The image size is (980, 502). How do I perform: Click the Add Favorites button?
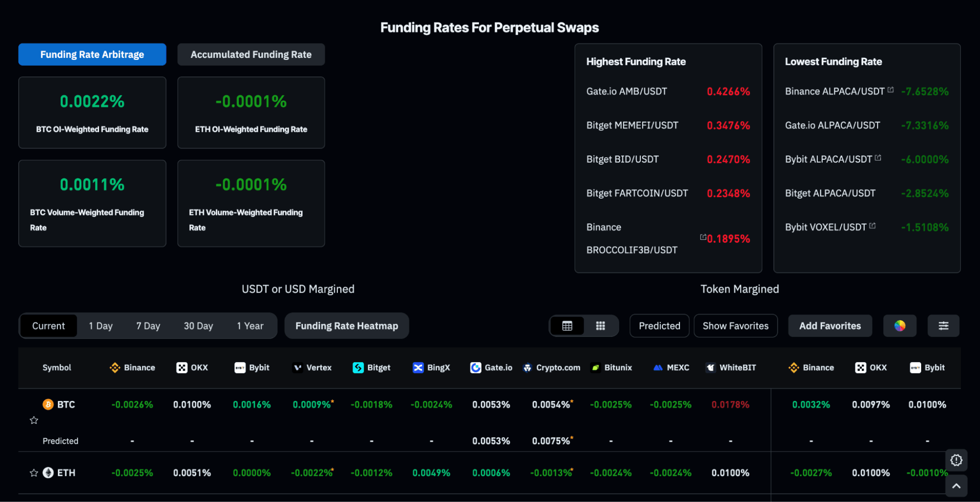830,326
